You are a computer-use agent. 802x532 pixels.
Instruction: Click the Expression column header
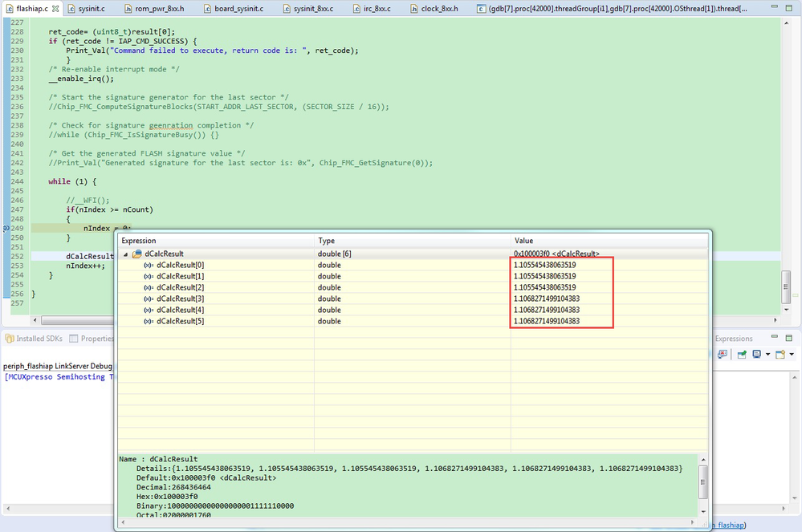tap(216, 241)
